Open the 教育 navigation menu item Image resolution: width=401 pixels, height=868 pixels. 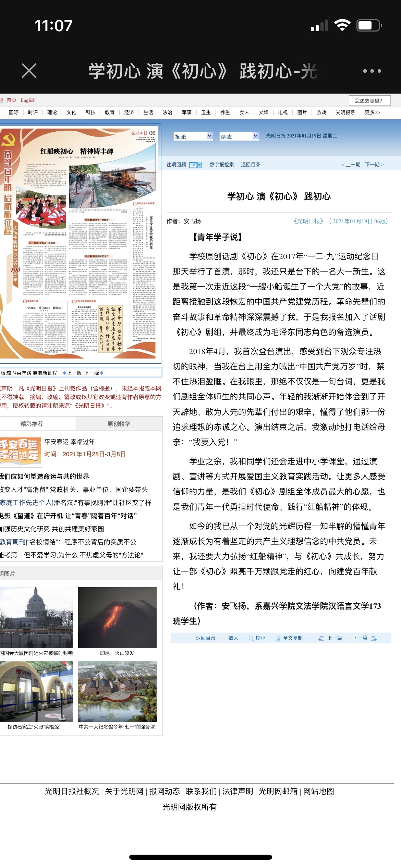pos(110,112)
